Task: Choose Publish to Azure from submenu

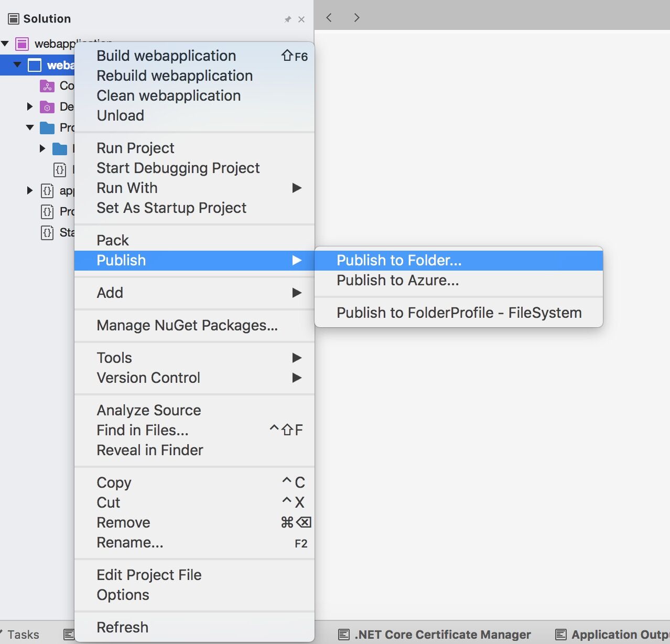Action: tap(397, 281)
